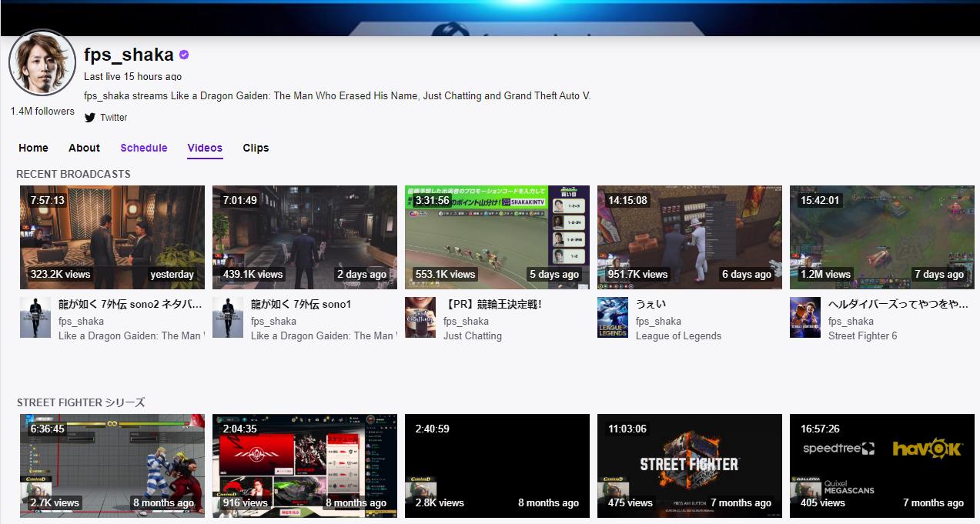980x524 pixels.
Task: Click game cover icon beside sono2 video
Action: point(35,318)
